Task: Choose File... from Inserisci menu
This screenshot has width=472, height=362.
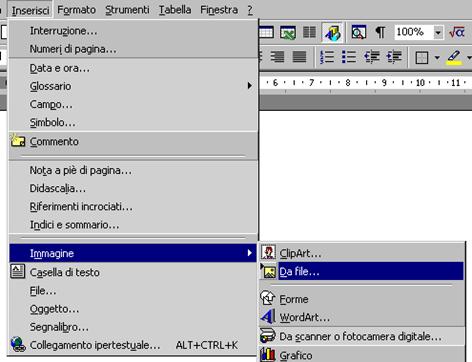Action: click(x=133, y=291)
